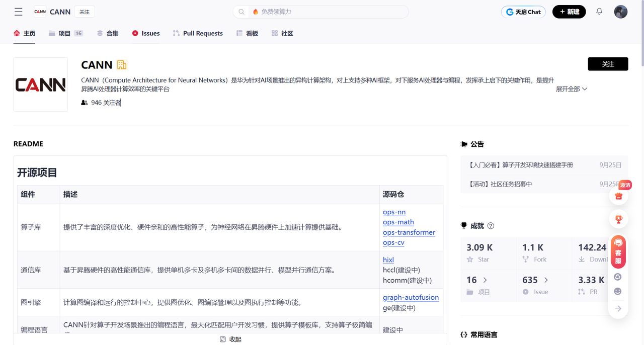Click the followers people icon
This screenshot has height=345, width=644.
click(x=85, y=103)
